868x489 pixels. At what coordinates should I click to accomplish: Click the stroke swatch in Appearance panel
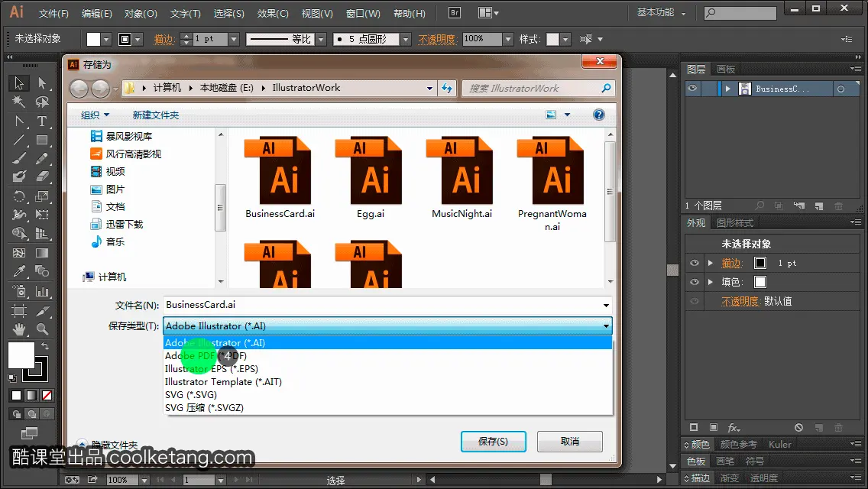coord(760,263)
